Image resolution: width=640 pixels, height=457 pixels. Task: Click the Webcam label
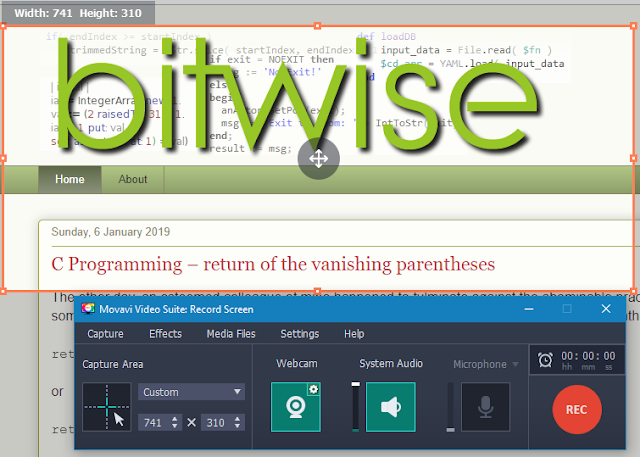coord(297,363)
